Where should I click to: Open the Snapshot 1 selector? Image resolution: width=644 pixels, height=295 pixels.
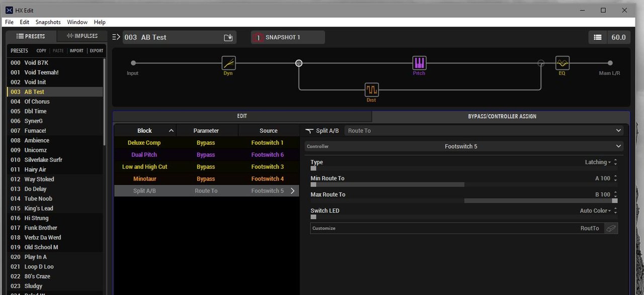[288, 37]
